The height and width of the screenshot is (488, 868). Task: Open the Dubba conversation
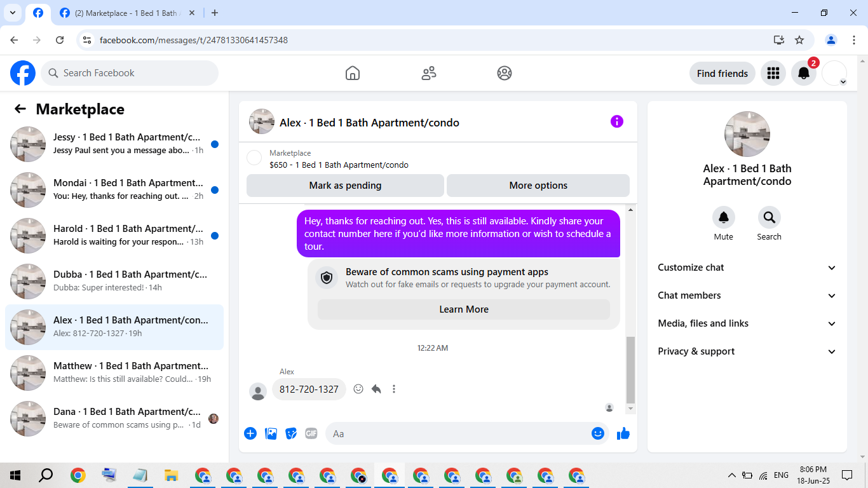click(114, 281)
